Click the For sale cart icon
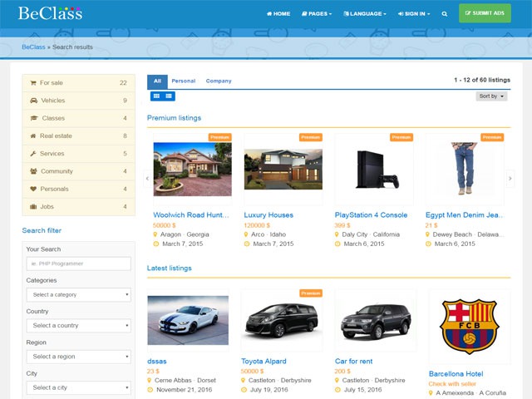Screen dimensions: 532x399 click(33, 83)
